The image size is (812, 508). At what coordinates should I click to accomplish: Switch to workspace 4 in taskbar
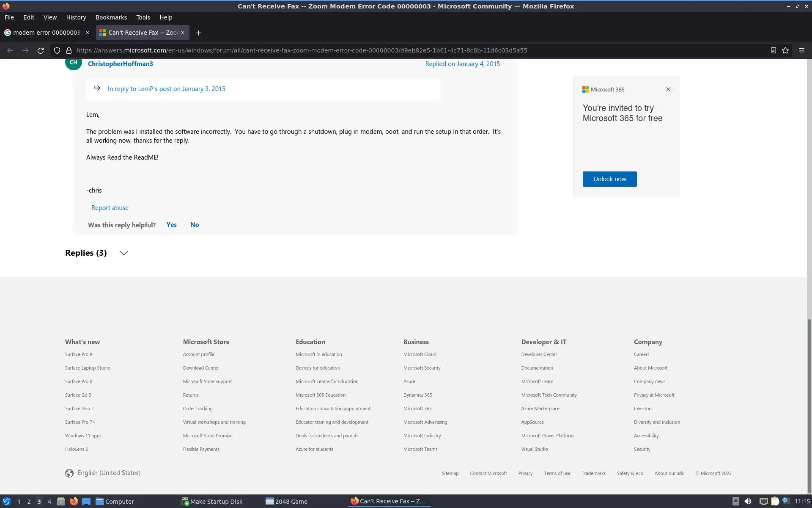(x=49, y=502)
